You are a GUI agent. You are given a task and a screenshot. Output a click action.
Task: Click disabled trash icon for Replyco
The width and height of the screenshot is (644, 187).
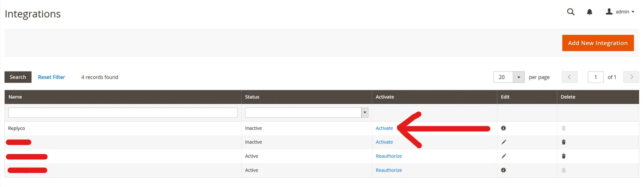[x=563, y=128]
